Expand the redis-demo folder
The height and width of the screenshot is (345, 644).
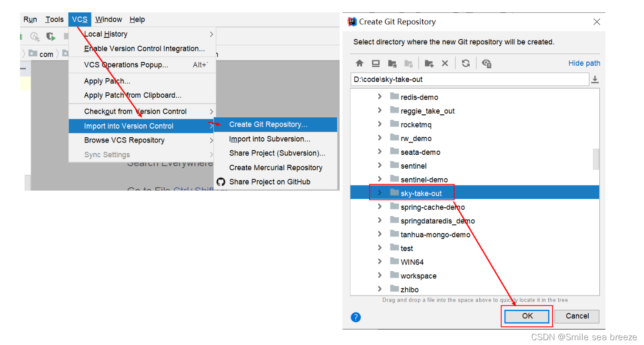pyautogui.click(x=380, y=97)
